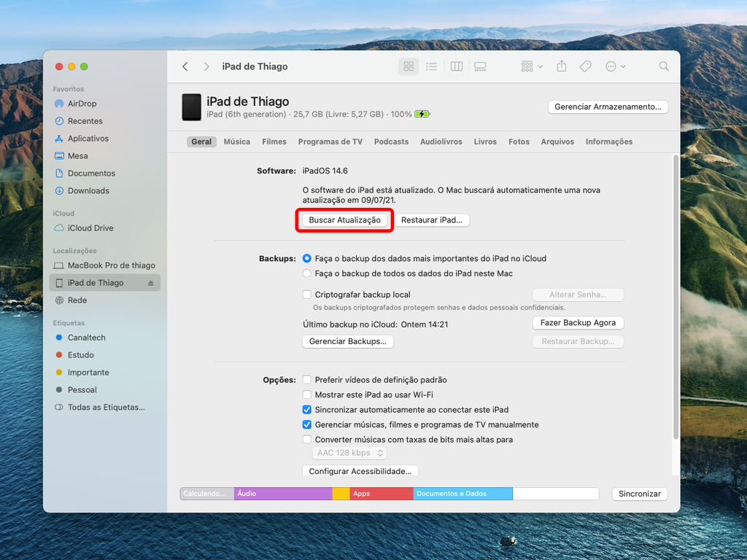747x560 pixels.
Task: Switch to the Informações tab
Action: pyautogui.click(x=609, y=141)
